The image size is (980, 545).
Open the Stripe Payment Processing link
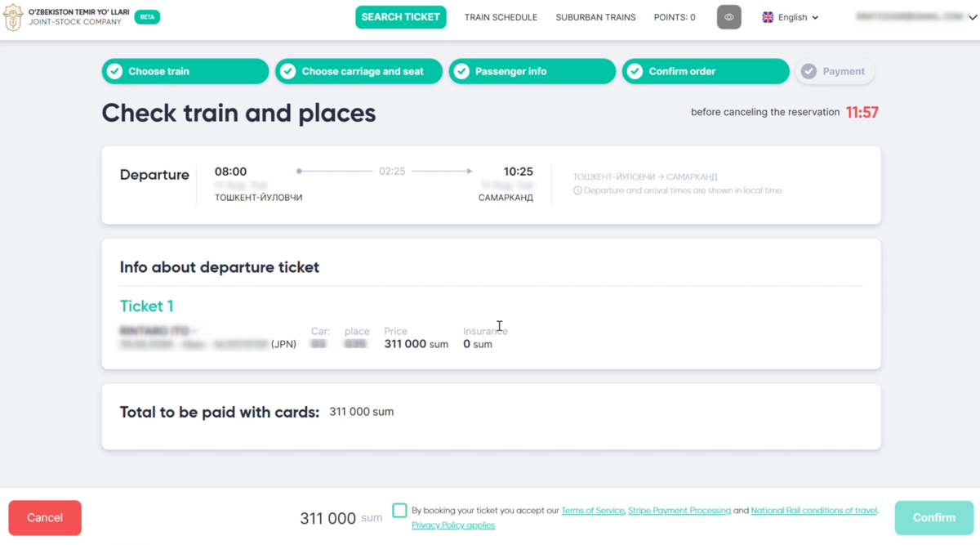click(x=679, y=511)
